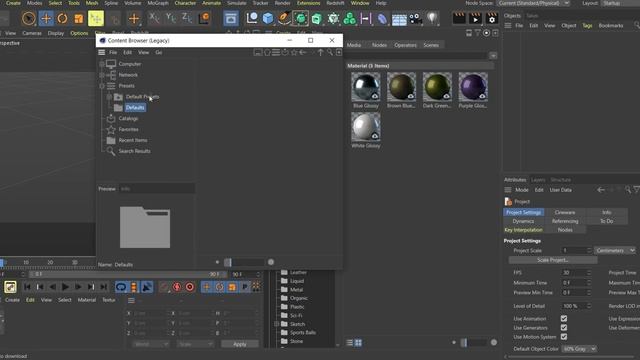Toggle Use Motion System checkbox
640x360 pixels.
564,337
